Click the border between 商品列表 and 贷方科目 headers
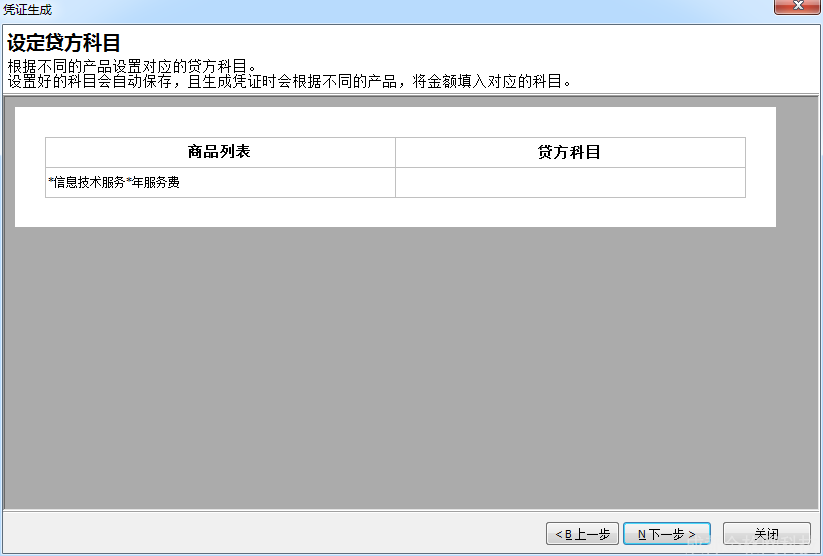The image size is (823, 556). [x=395, y=152]
